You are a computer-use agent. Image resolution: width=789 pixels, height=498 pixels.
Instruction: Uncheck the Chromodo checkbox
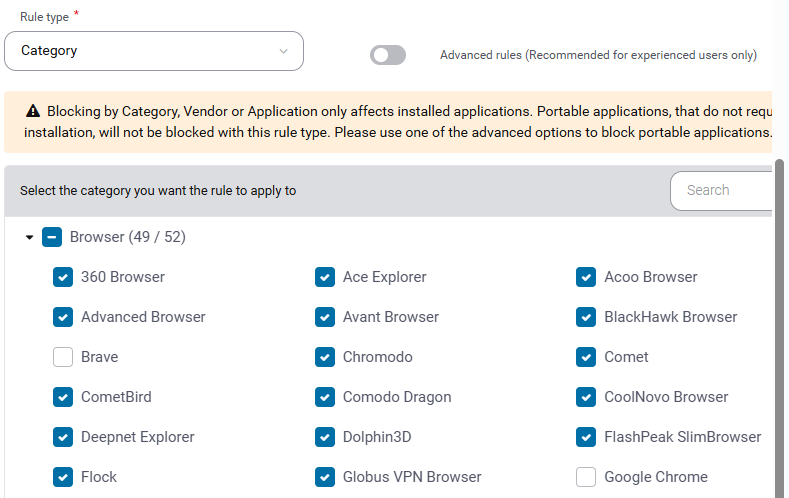325,357
